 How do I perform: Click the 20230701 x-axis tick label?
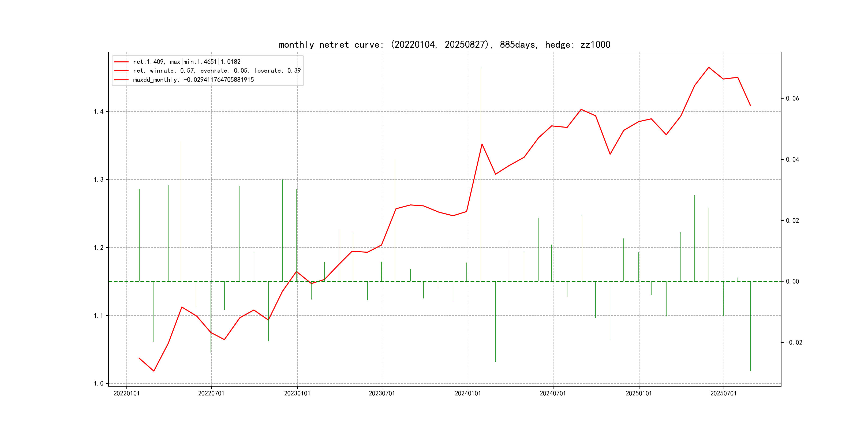pos(382,394)
